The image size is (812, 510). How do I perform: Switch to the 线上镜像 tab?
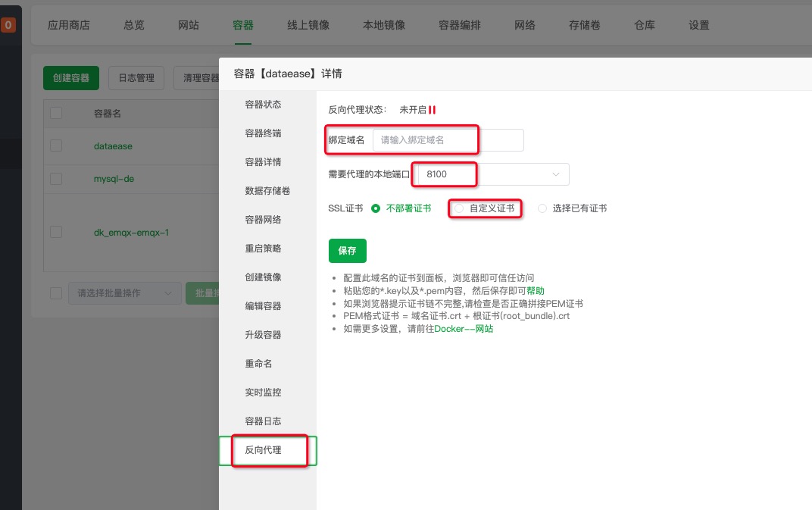tap(308, 25)
